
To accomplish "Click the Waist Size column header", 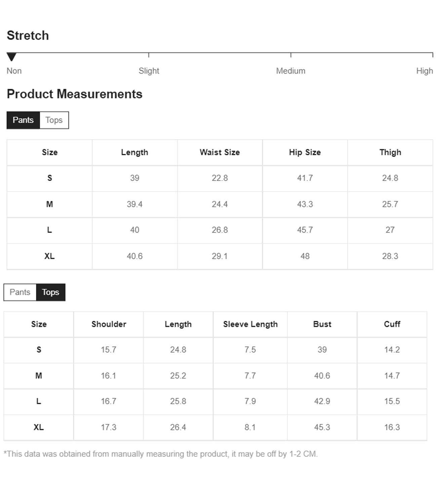I will tap(220, 153).
